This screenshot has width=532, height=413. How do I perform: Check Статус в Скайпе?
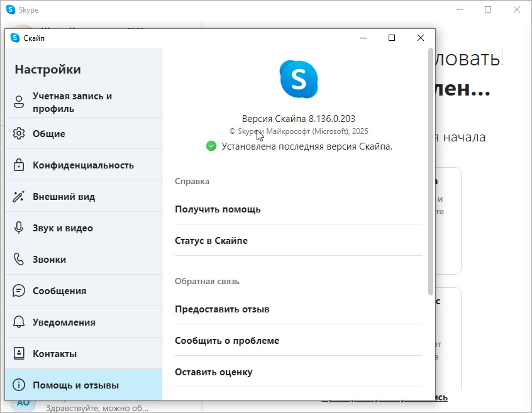point(299,240)
